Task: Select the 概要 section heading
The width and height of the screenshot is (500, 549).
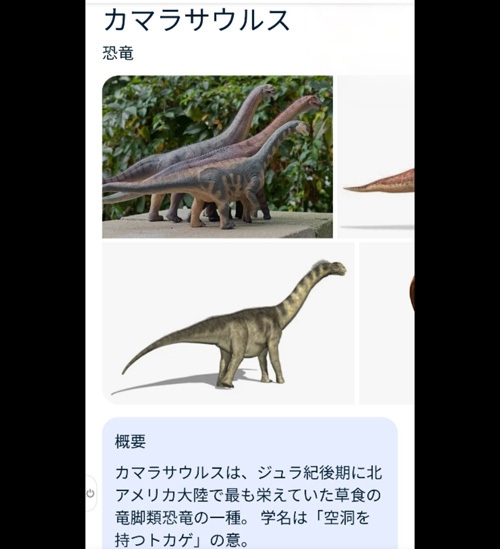Action: (x=130, y=442)
